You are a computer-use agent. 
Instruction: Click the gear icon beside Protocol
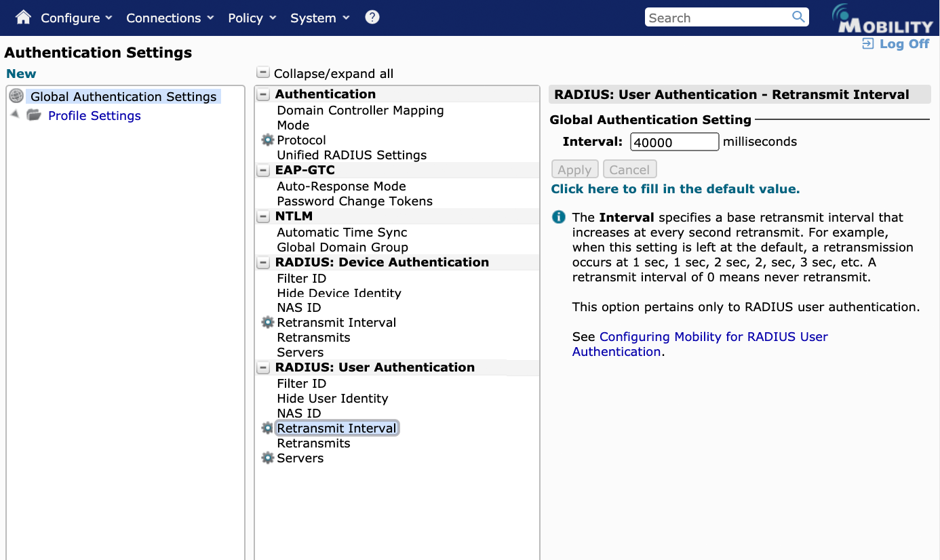point(268,140)
